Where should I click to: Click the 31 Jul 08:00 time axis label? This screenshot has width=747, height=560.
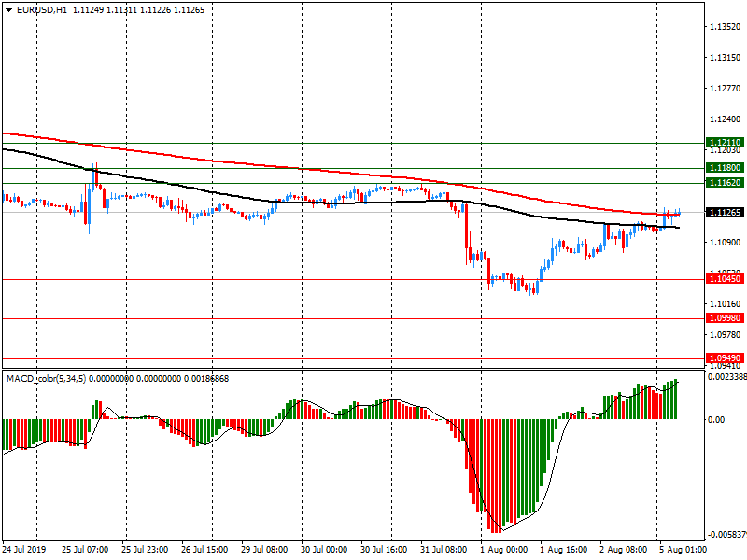click(x=444, y=550)
